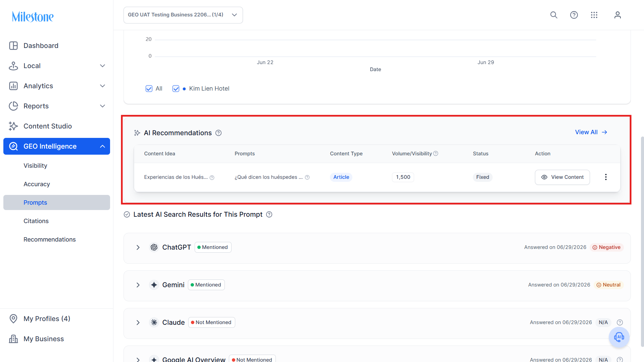Select the Prompts submenu item
The width and height of the screenshot is (644, 362).
(57, 203)
